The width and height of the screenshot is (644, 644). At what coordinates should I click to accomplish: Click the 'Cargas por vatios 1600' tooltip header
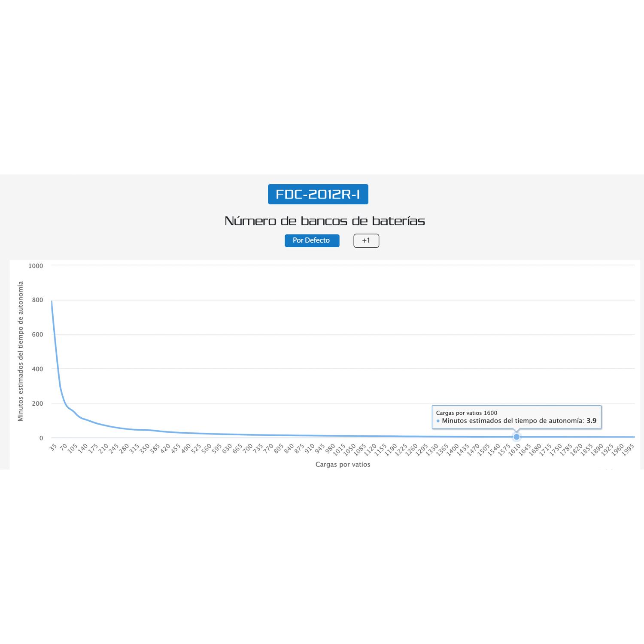[x=467, y=413]
